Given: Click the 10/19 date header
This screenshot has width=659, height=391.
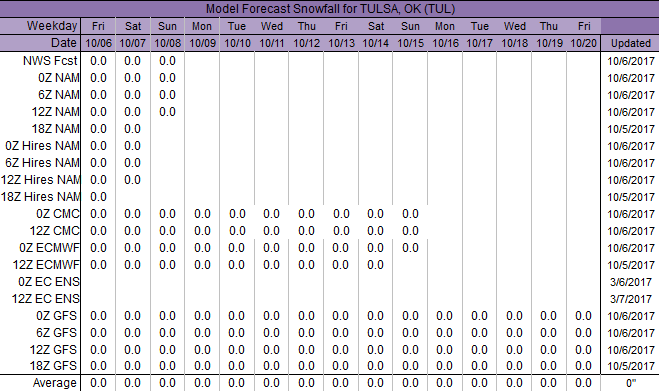Looking at the screenshot, I should tap(549, 43).
